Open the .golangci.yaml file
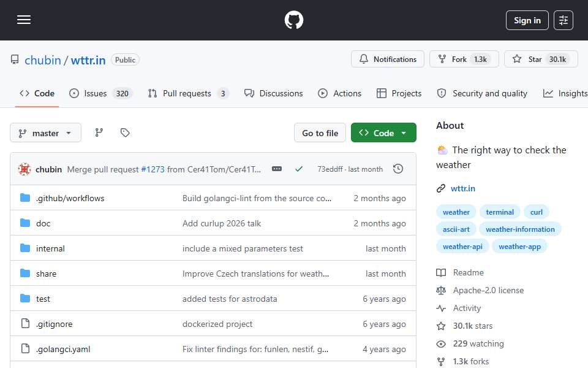 (63, 349)
